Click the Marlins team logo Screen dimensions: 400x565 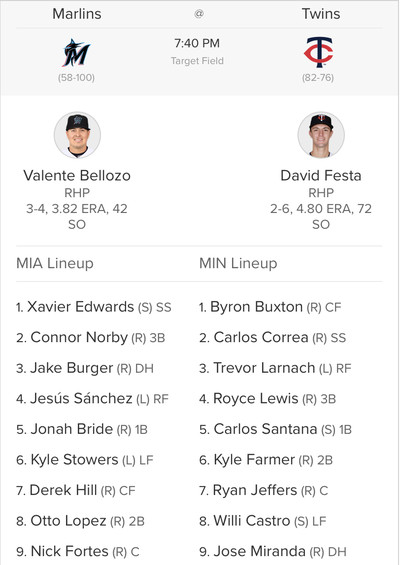[76, 53]
